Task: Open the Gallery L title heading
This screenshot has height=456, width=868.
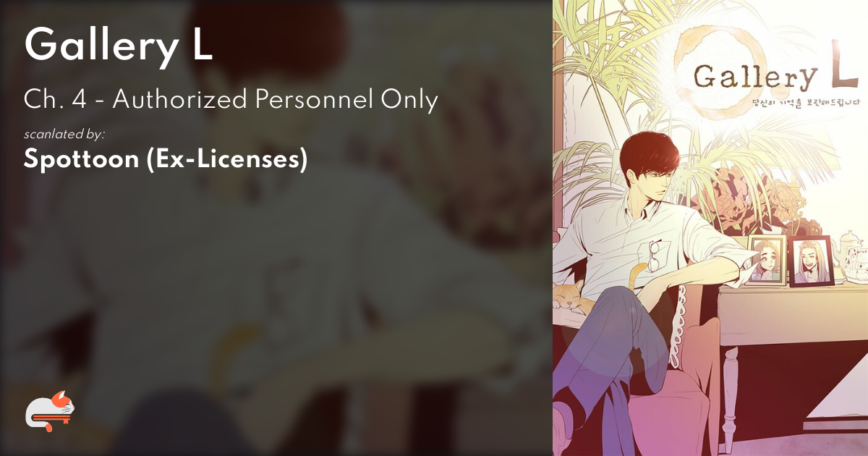Action: point(119,47)
